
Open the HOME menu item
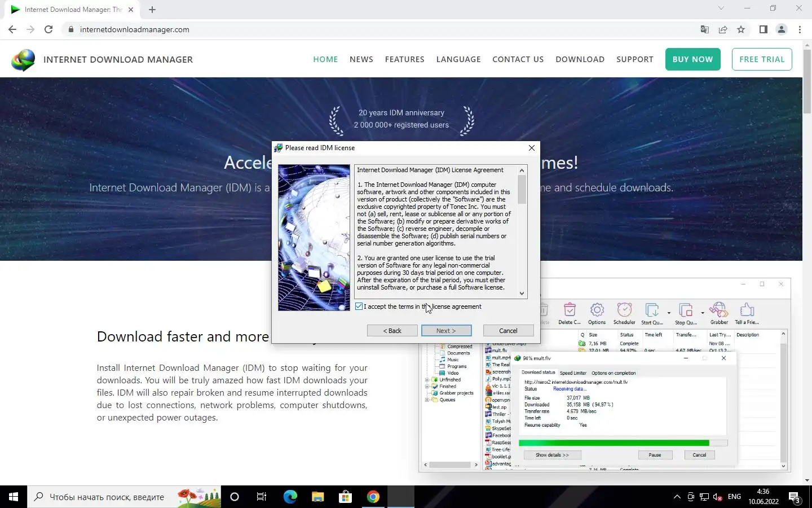(325, 59)
